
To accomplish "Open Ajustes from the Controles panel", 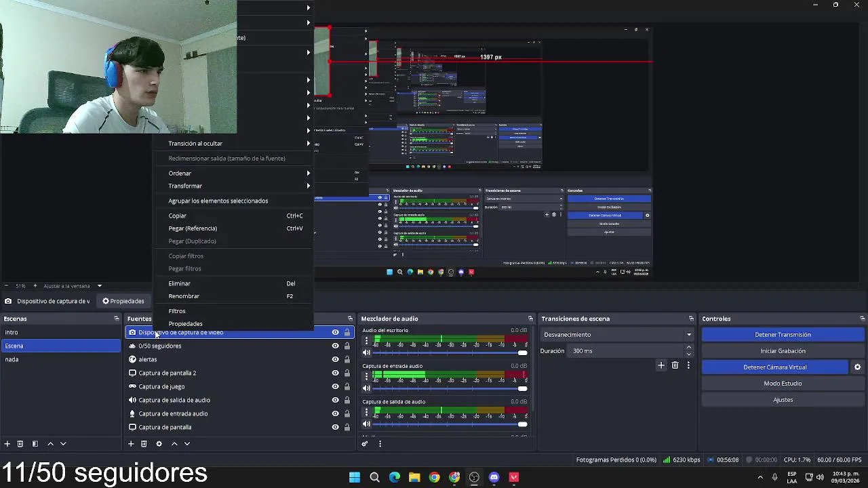I will tap(783, 400).
